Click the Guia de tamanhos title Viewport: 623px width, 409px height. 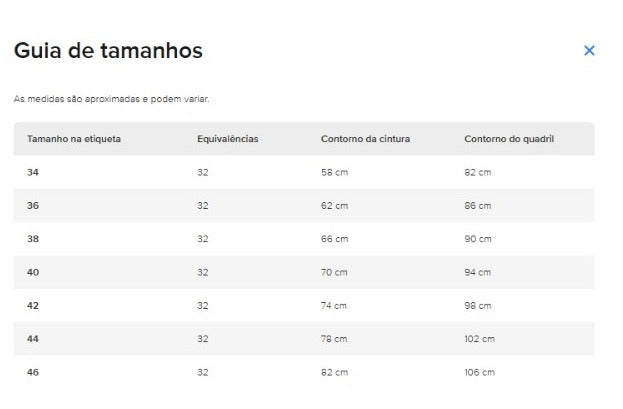point(108,51)
